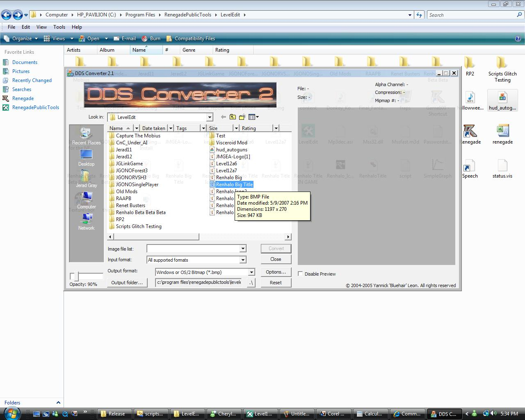Viewport: 525px width, 420px height.
Task: Open the Tools menu in Explorer
Action: [x=59, y=27]
